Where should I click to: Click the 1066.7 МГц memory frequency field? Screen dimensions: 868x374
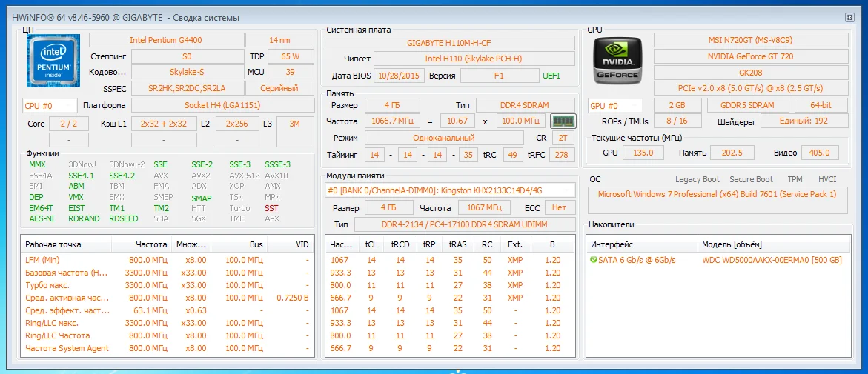click(x=391, y=121)
